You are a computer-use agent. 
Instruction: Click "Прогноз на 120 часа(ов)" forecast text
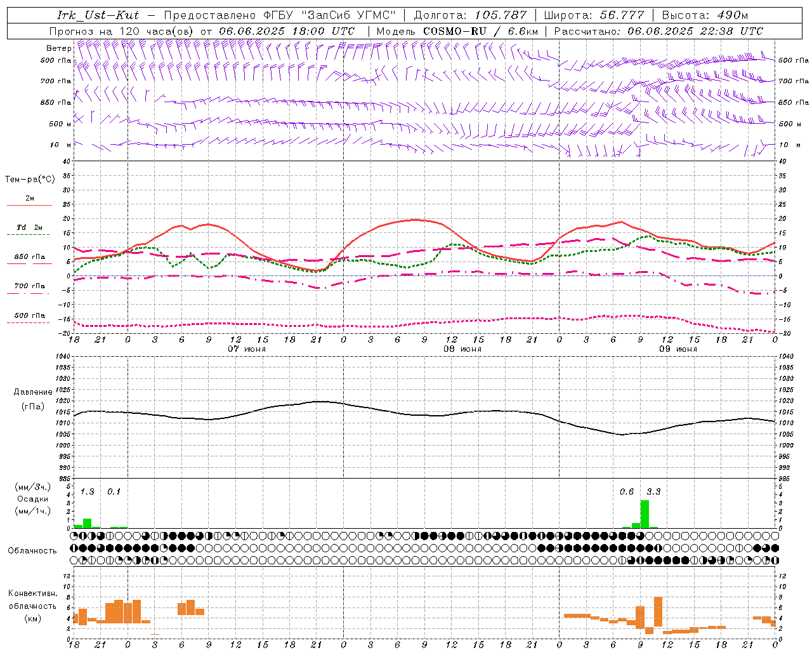pyautogui.click(x=122, y=31)
